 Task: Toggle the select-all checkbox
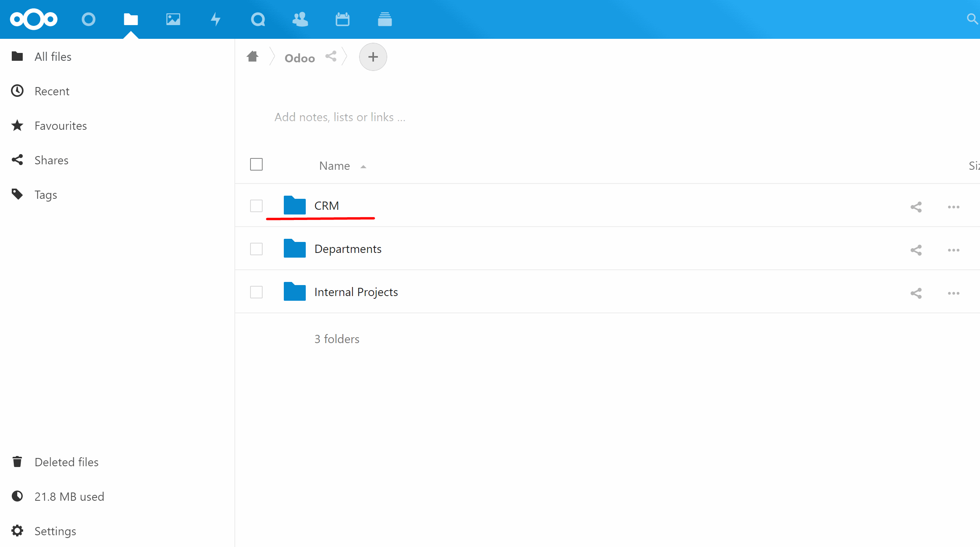(x=256, y=164)
